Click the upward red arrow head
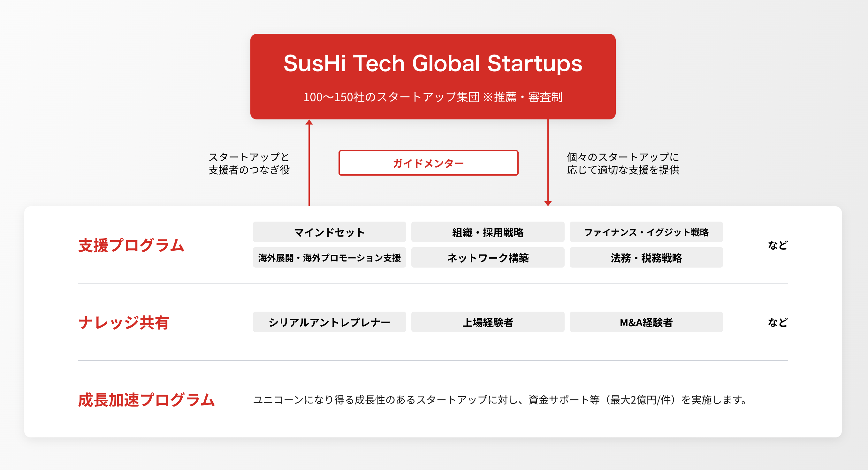This screenshot has height=470, width=868. [x=309, y=122]
